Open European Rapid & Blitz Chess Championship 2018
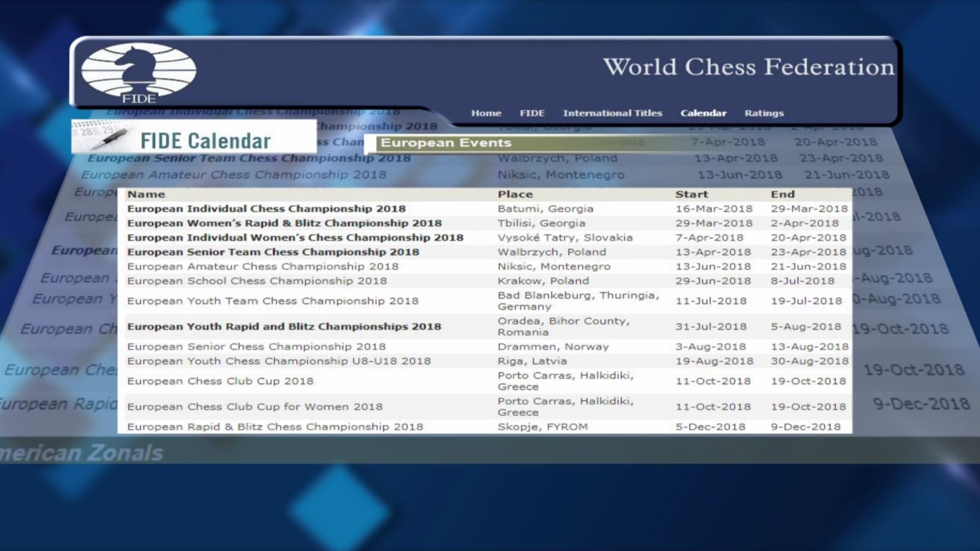 275,427
